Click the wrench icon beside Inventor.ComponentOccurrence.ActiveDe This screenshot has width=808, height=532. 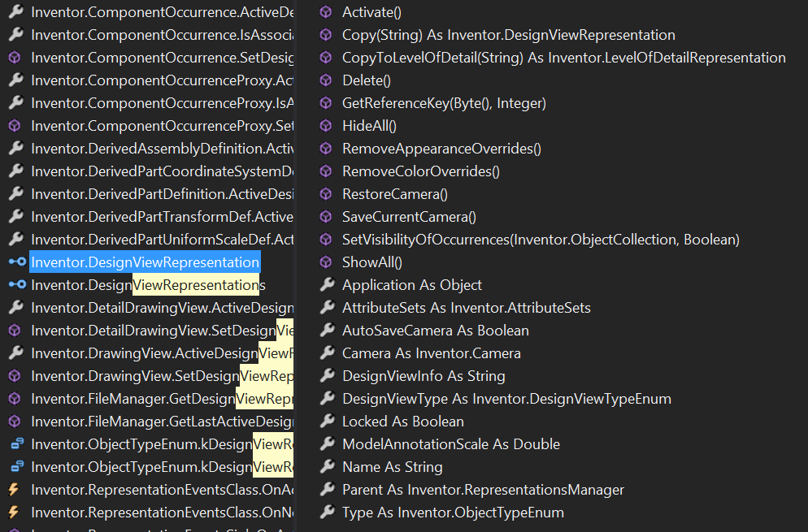click(16, 11)
